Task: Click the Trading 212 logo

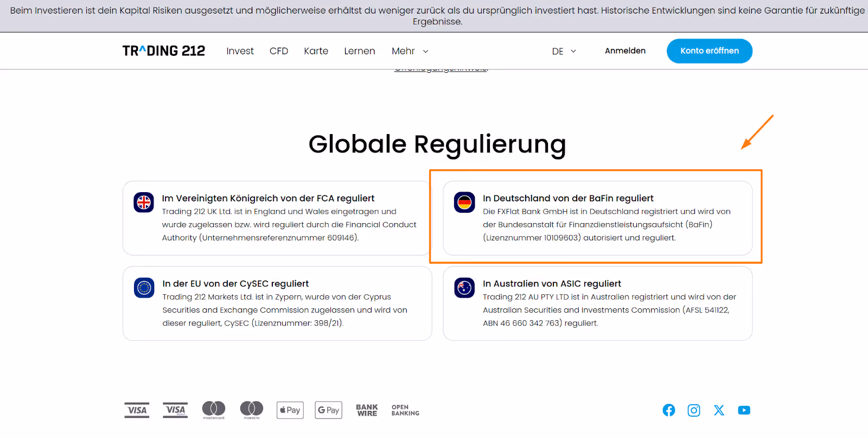Action: click(x=164, y=51)
